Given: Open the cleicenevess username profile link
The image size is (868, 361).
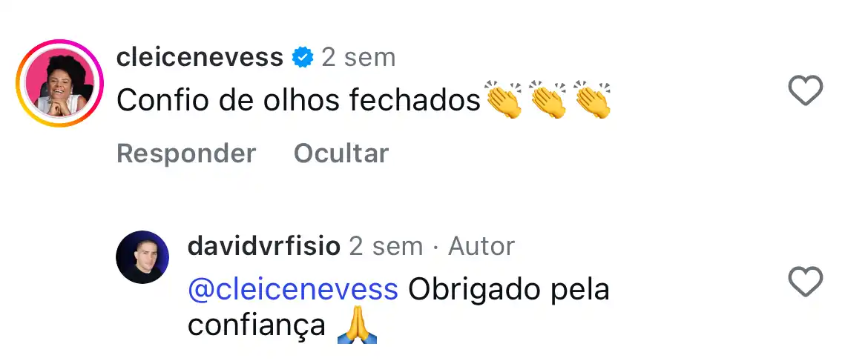Looking at the screenshot, I should tap(200, 57).
